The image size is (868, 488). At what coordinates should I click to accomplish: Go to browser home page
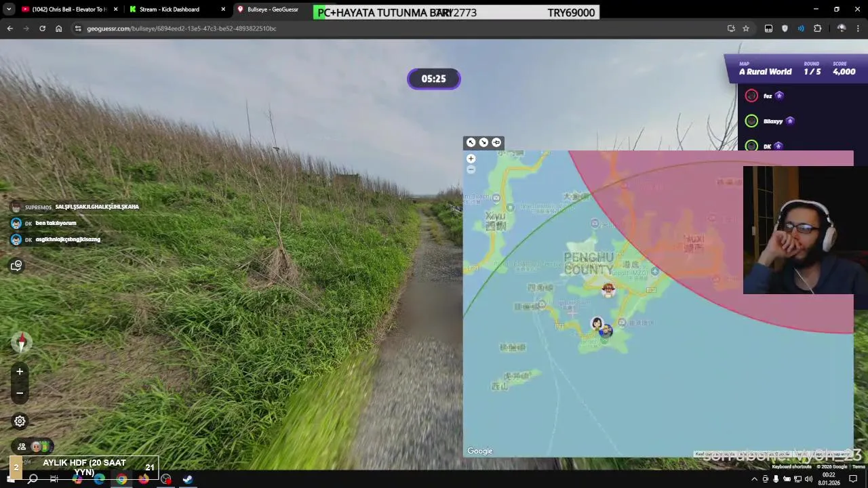tap(58, 28)
